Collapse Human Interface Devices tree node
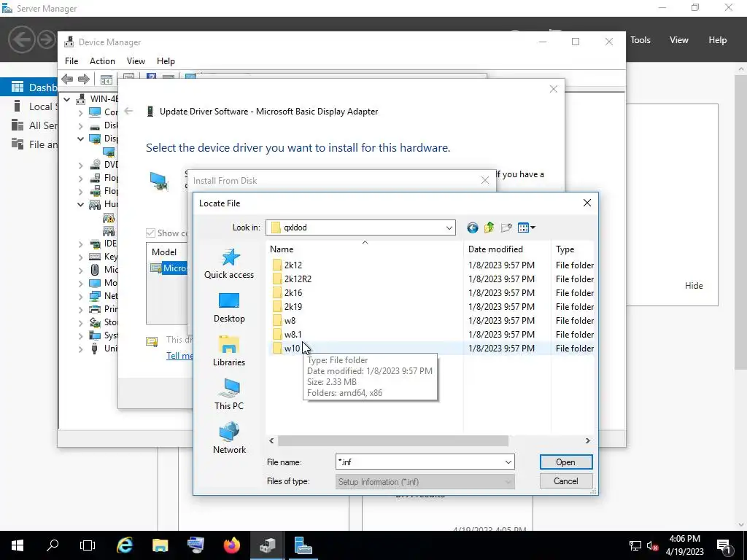The image size is (747, 560). click(x=80, y=205)
